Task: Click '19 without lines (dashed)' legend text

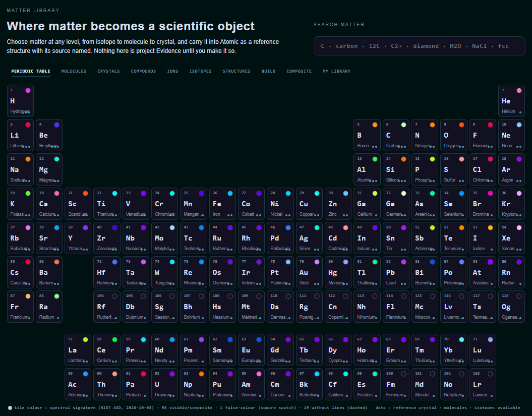Action: [335, 408]
